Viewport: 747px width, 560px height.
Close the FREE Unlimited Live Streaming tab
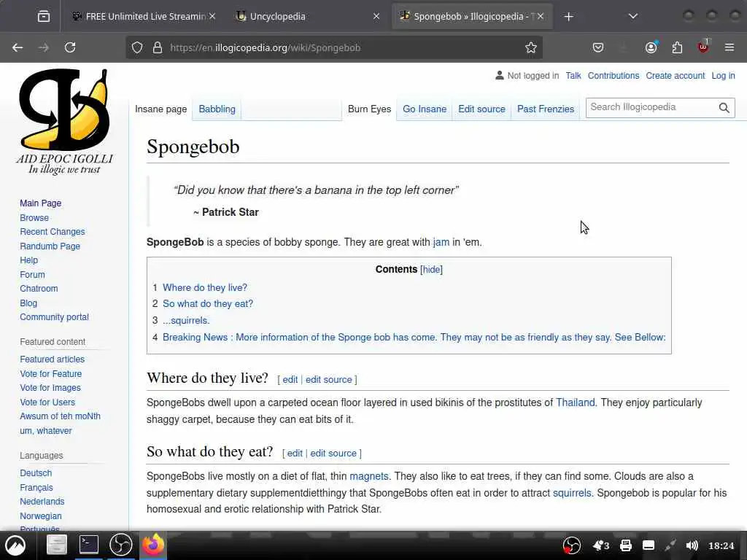click(x=212, y=17)
